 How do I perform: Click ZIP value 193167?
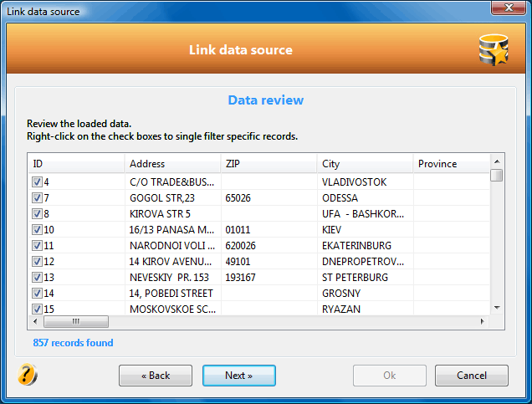pyautogui.click(x=240, y=278)
